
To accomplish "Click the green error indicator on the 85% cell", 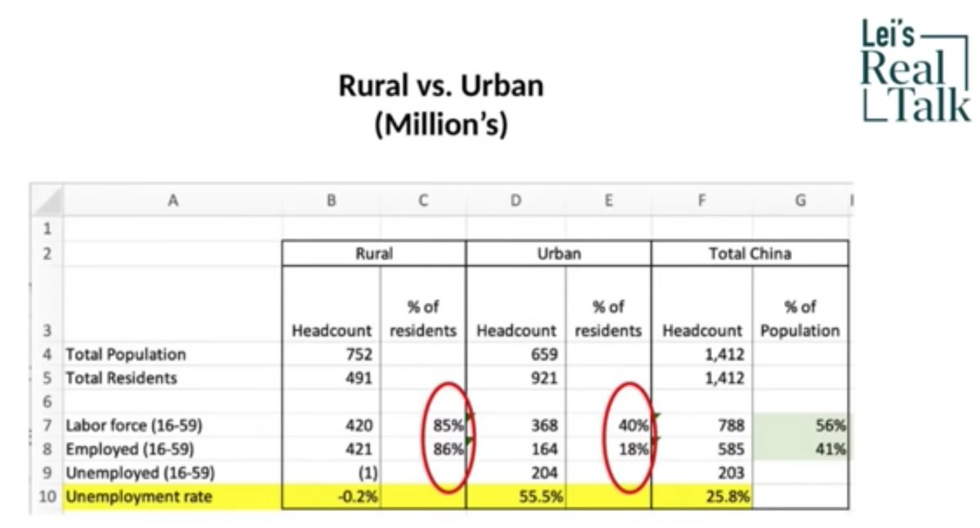I will (x=470, y=417).
